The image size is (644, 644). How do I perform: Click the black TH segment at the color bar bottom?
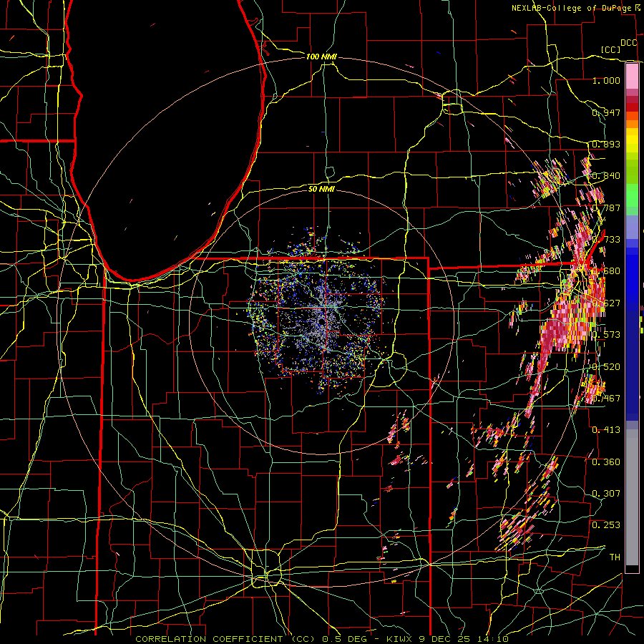tap(632, 568)
